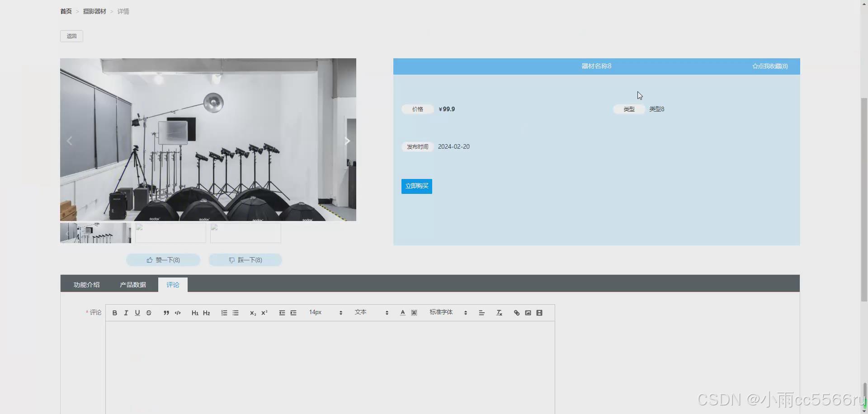Open text alignment options
Screen dimensions: 868x414
point(481,313)
